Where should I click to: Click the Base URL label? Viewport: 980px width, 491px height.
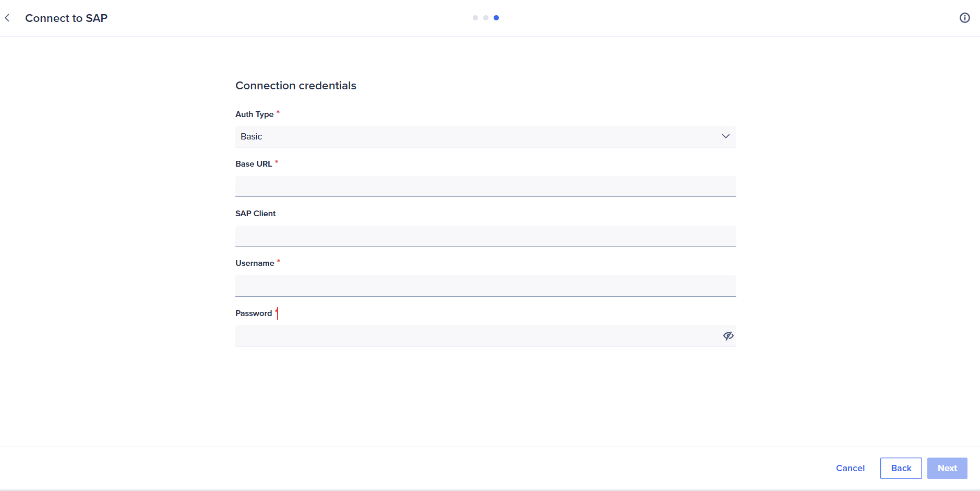[x=254, y=164]
